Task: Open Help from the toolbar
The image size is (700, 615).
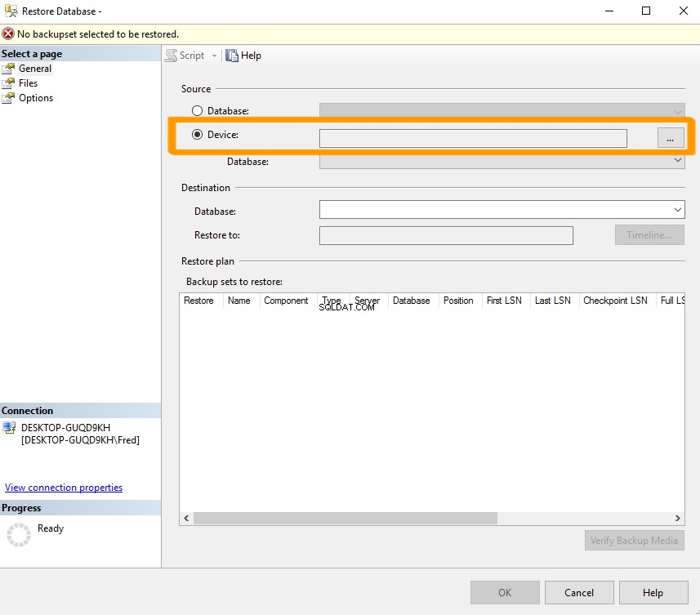Action: (x=243, y=56)
